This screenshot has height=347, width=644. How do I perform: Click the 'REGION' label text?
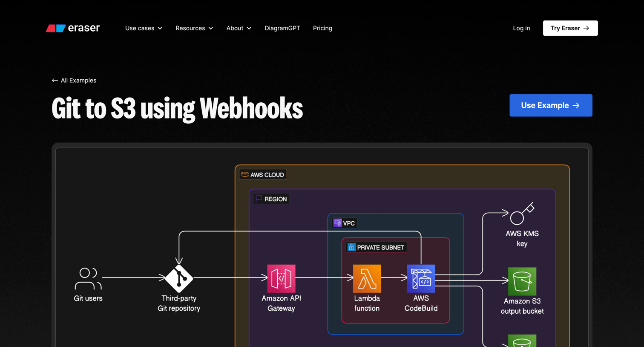(276, 199)
